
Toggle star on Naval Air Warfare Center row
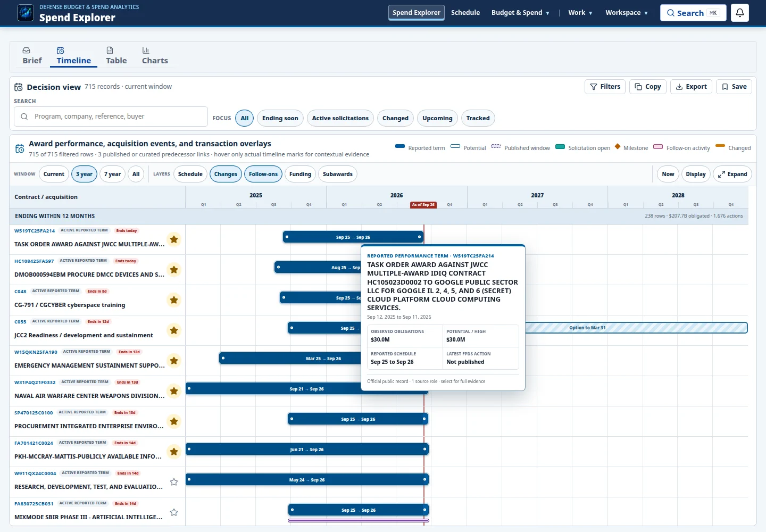(174, 391)
